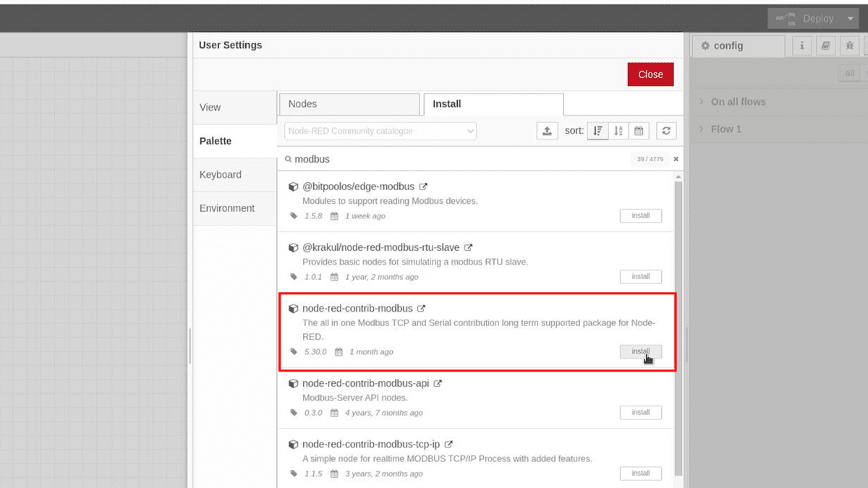Open the help book sidebar icon
Screen dimensions: 868x488
pos(825,46)
